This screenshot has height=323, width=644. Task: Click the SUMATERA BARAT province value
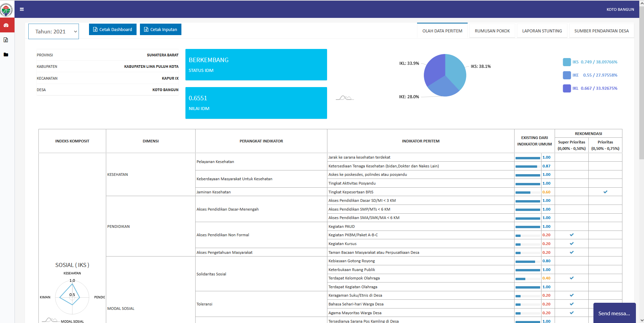[163, 55]
